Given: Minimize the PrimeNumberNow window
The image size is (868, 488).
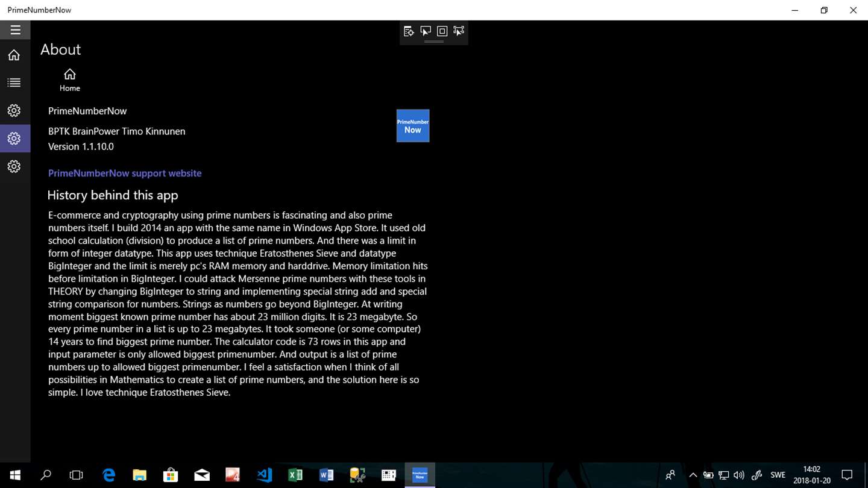Looking at the screenshot, I should (x=795, y=10).
